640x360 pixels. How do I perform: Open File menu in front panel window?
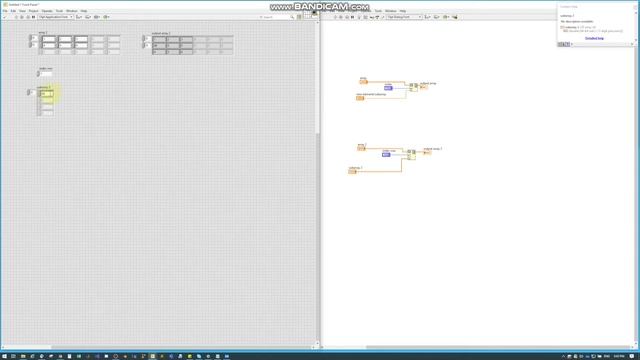pos(5,11)
